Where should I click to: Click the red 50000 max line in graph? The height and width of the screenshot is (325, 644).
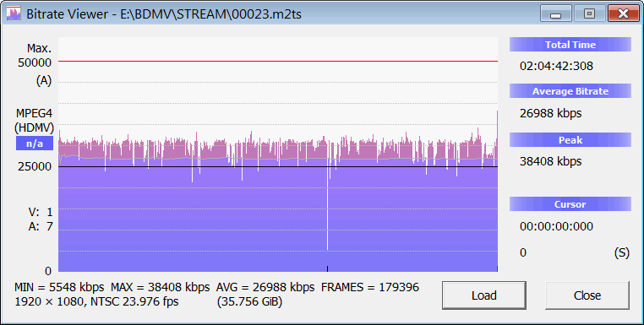pyautogui.click(x=278, y=61)
